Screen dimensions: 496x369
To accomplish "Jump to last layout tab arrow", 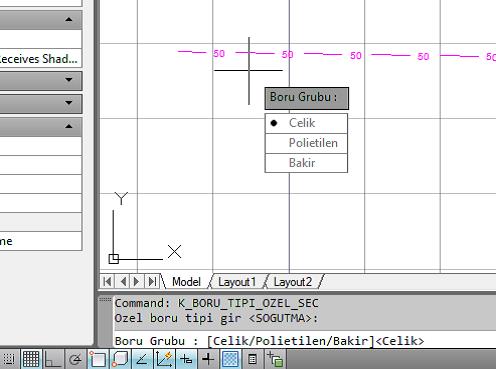I will click(152, 281).
